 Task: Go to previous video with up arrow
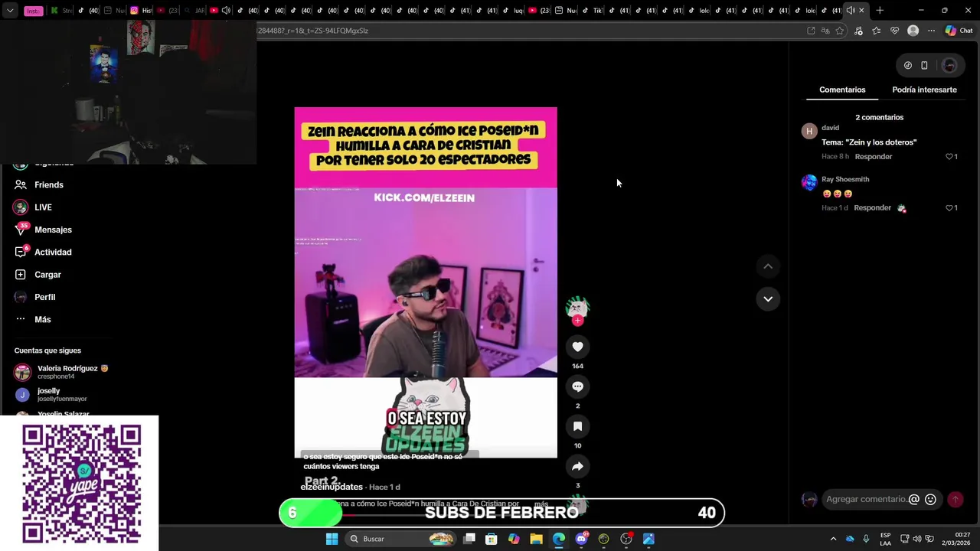click(768, 266)
